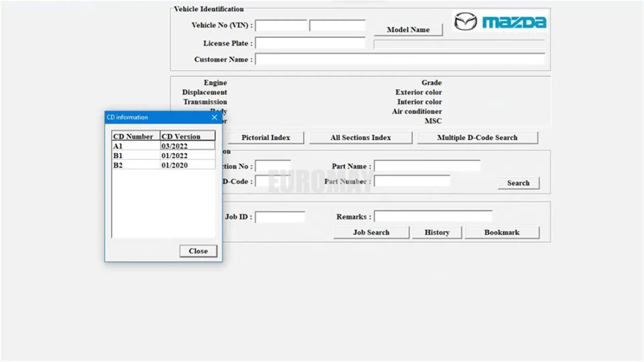Click the Customer Name input field
Viewport: 644px width, 362px height.
pyautogui.click(x=400, y=59)
